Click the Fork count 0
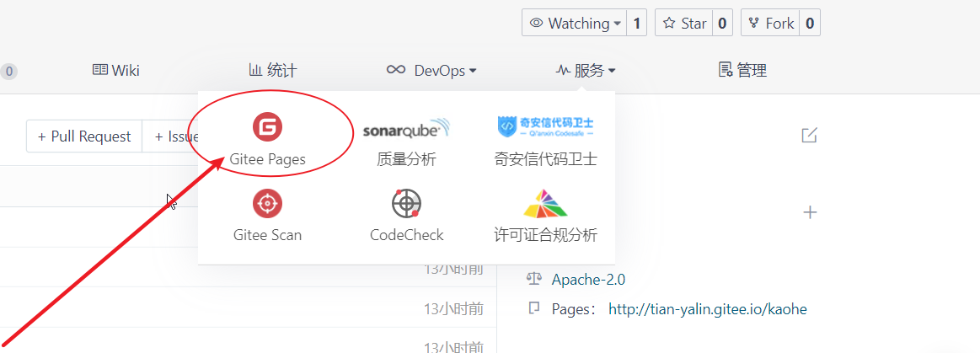Viewport: 980px width, 353px height. (810, 23)
